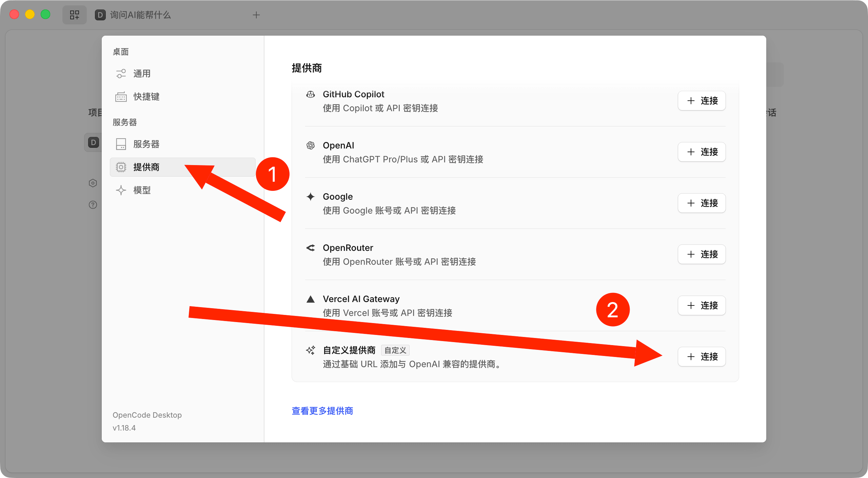This screenshot has height=478, width=868.
Task: Click the 使用 Vercel 账号或 API 密钥连接 description
Action: 388,313
